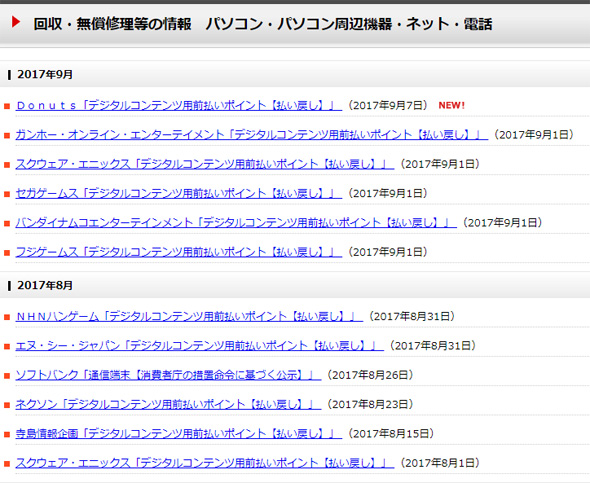590x483 pixels.
Task: Open the NHN Hangame (ハンゲーム) refund link
Action: point(189,316)
